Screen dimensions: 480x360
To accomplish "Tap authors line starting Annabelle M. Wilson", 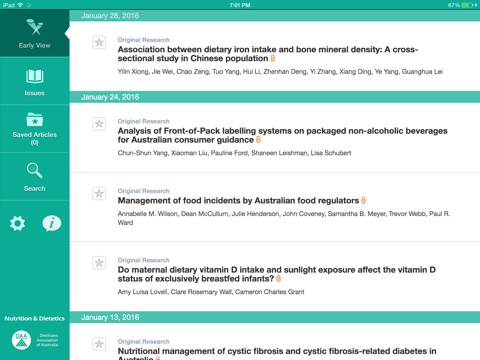I will coord(284,218).
